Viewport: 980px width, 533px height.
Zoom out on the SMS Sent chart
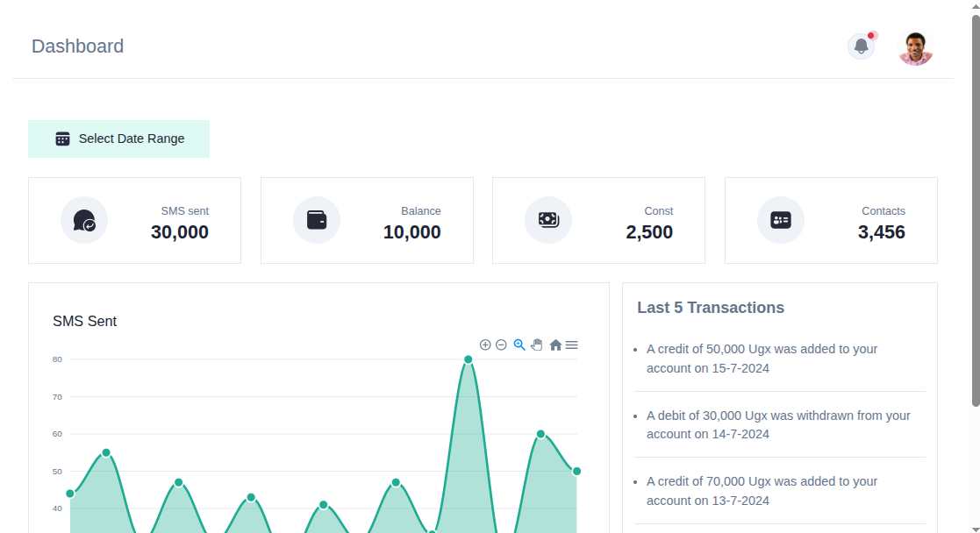(x=501, y=345)
